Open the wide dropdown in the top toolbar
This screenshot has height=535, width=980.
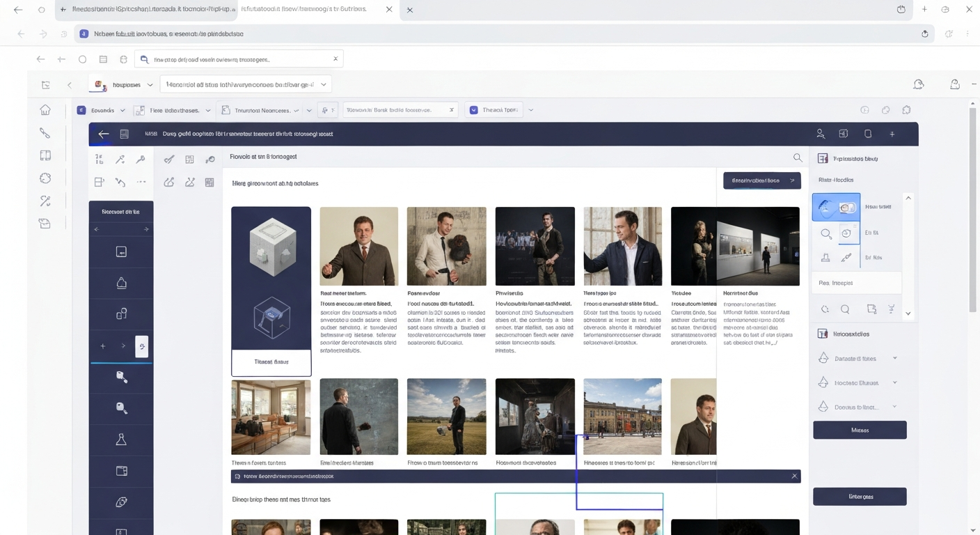(x=246, y=84)
